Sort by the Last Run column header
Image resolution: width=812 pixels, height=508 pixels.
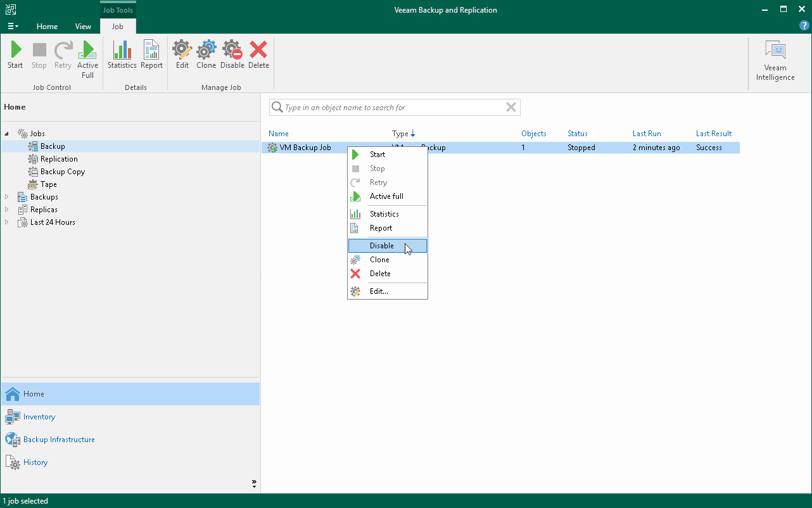click(x=647, y=134)
